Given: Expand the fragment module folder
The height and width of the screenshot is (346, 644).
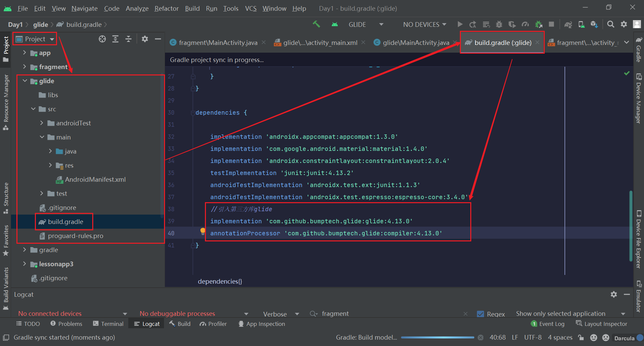Looking at the screenshot, I should pos(24,67).
